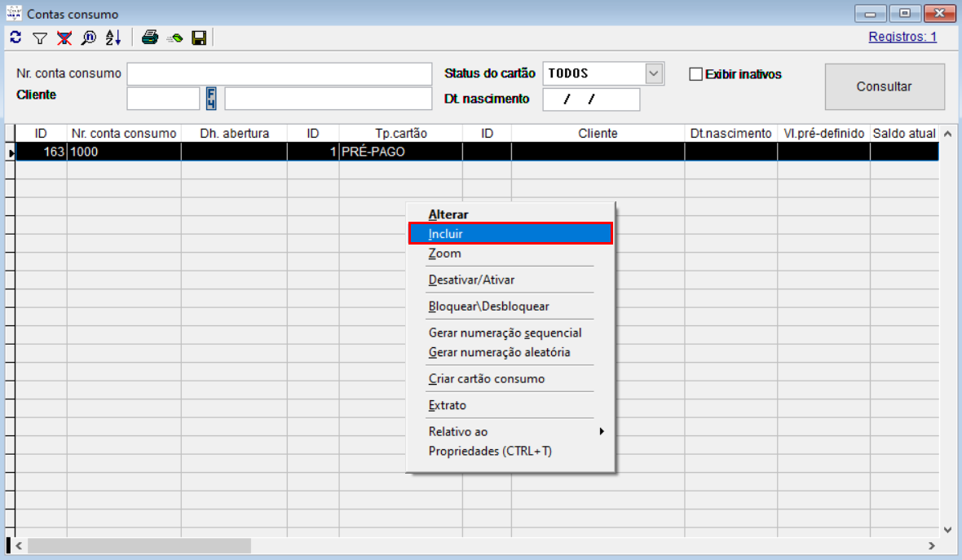Expand the Relativo ao submenu
962x560 pixels.
pyautogui.click(x=514, y=431)
